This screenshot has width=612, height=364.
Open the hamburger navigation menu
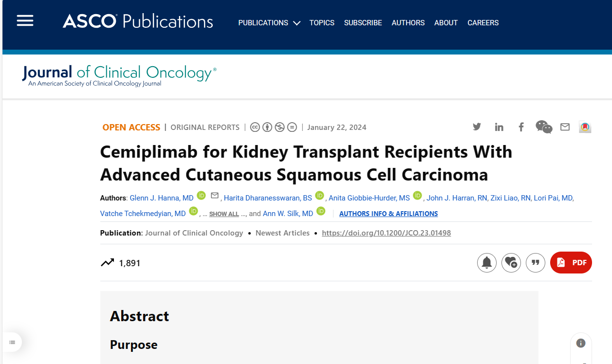coord(25,21)
